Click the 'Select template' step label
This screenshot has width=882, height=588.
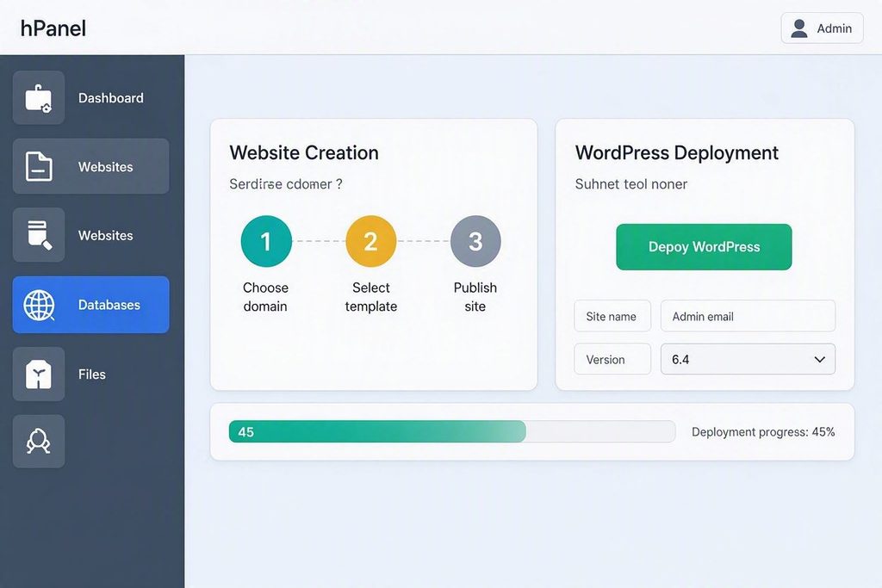[370, 297]
